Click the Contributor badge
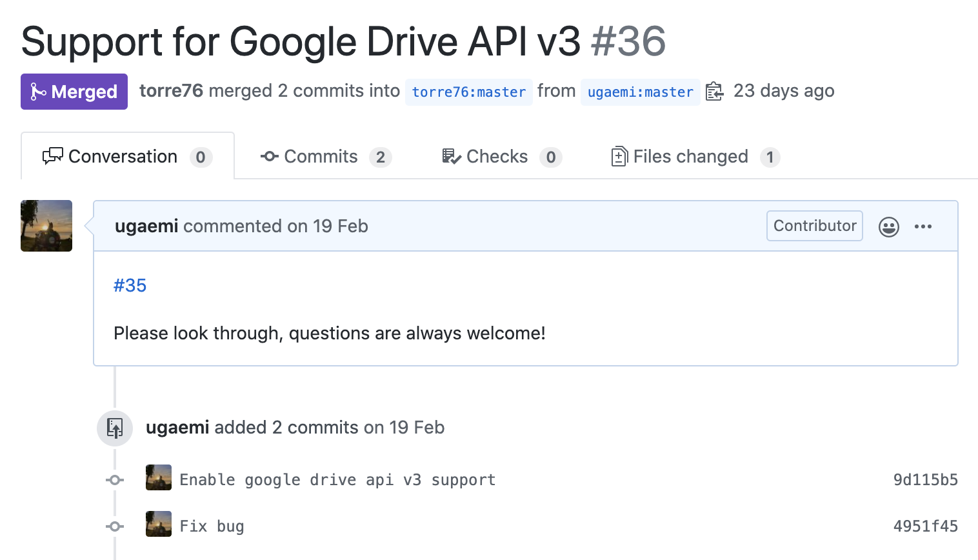Viewport: 978px width, 560px height. tap(815, 226)
